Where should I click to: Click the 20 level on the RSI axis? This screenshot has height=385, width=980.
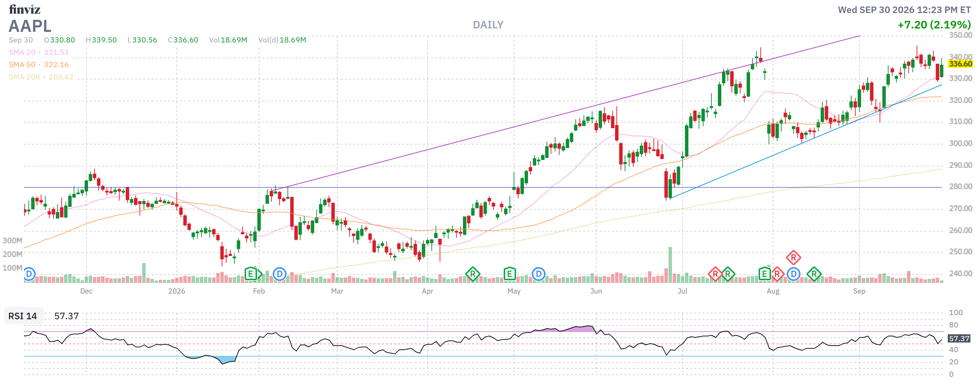click(953, 362)
